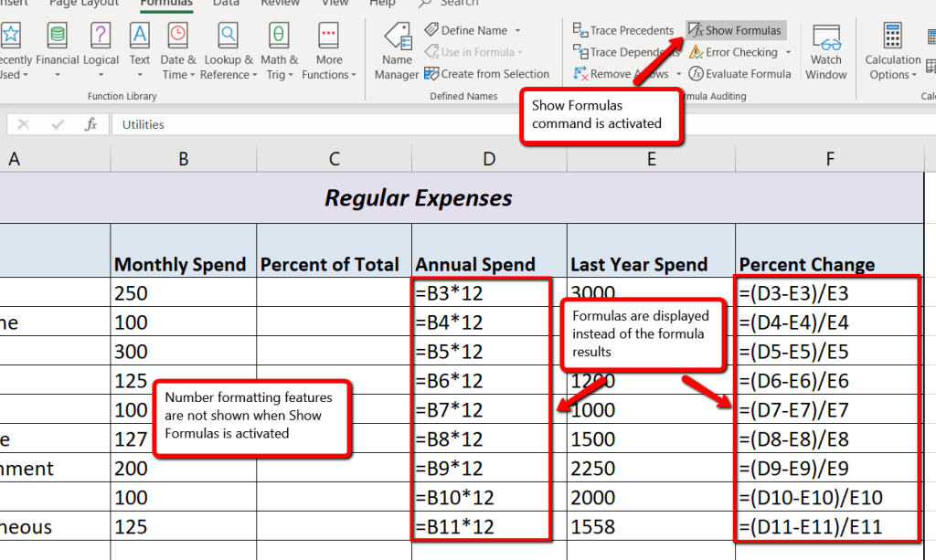936x560 pixels.
Task: Select Monthly Spend cell with 250
Action: (x=183, y=293)
